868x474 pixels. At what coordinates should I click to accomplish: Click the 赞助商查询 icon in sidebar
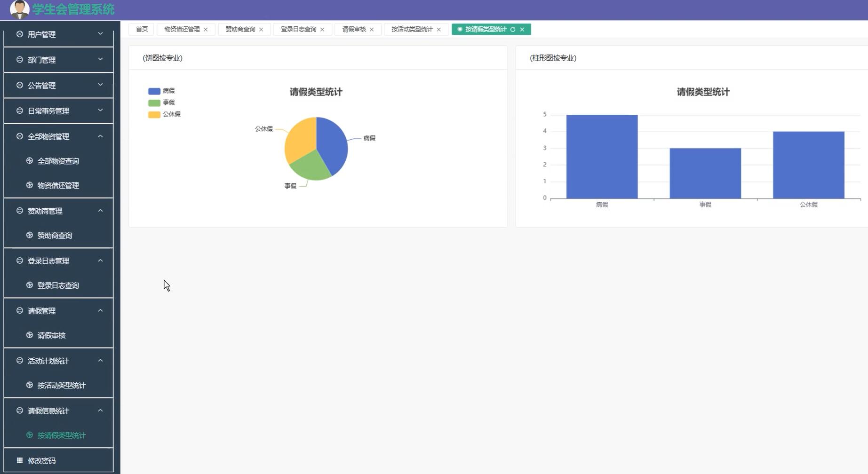29,235
